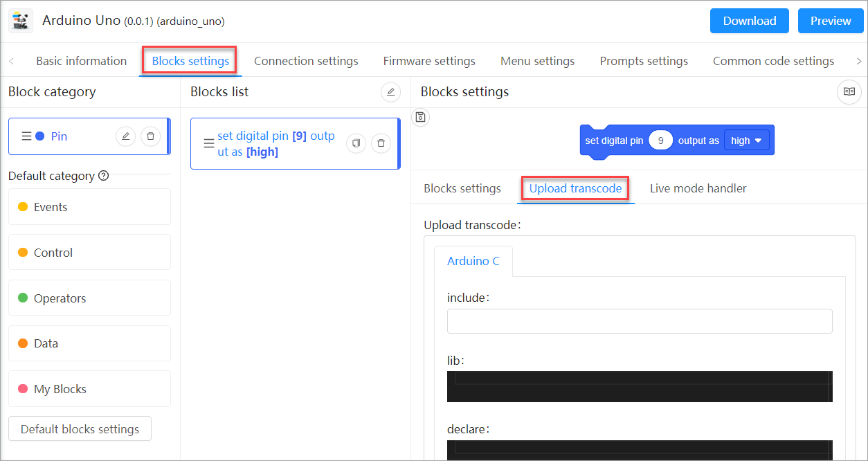The height and width of the screenshot is (461, 868).
Task: Open Default blocks settings
Action: (x=80, y=429)
